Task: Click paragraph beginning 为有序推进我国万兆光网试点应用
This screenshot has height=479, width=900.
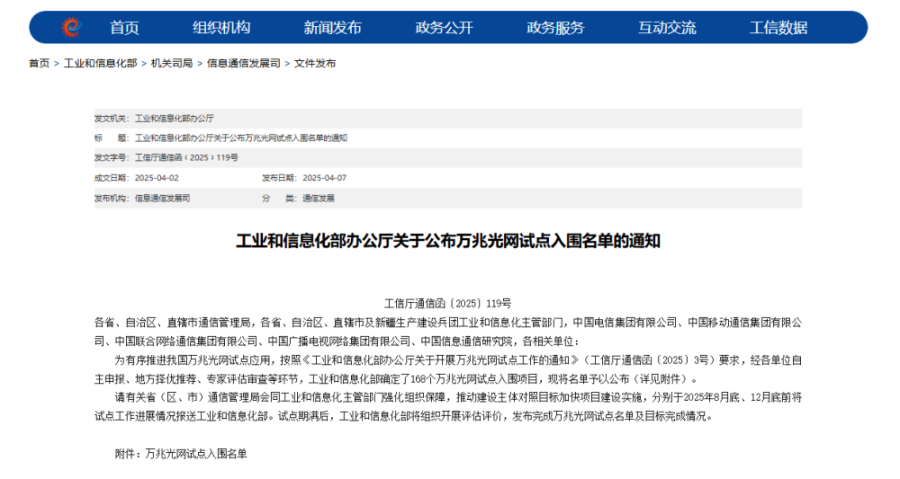Action: [x=448, y=369]
